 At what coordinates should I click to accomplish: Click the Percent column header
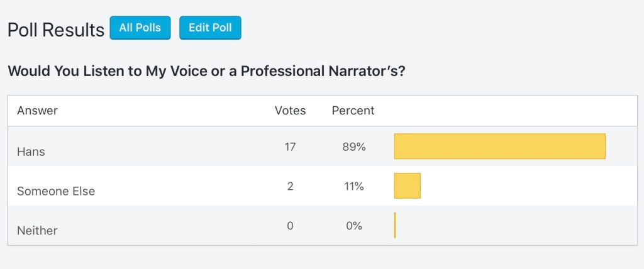[353, 111]
